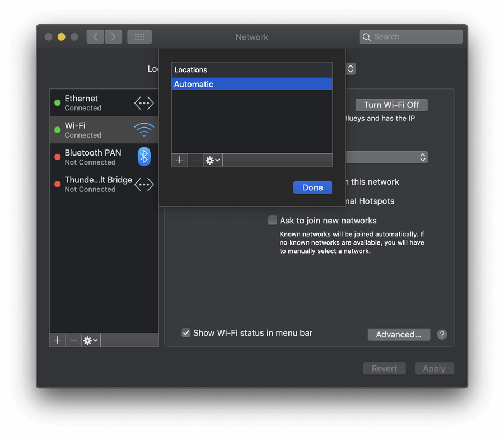The height and width of the screenshot is (436, 504).
Task: Enable Ask to join new networks
Action: [273, 221]
